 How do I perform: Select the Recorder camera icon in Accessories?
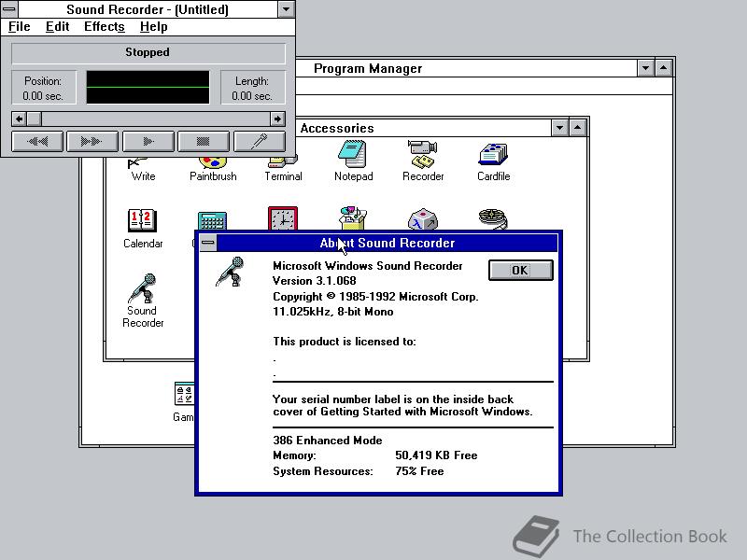423,153
